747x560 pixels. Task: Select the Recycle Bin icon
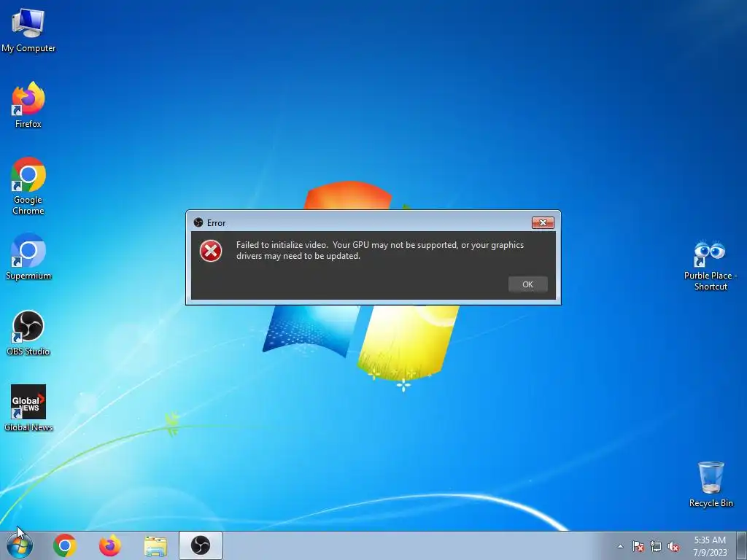click(711, 484)
